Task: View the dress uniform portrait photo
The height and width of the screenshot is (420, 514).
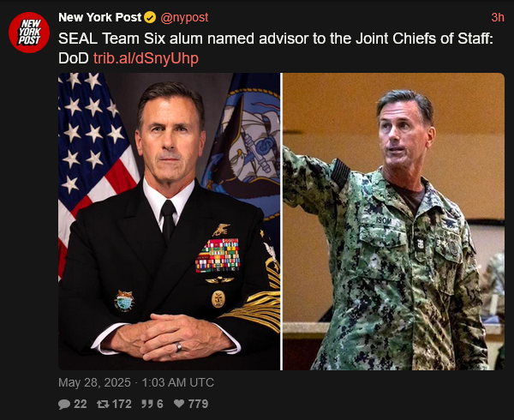Action: (169, 221)
